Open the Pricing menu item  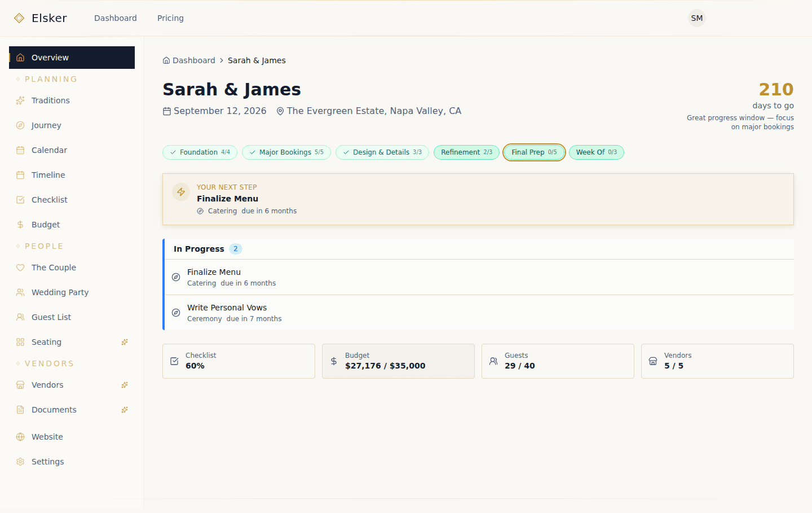click(x=170, y=17)
